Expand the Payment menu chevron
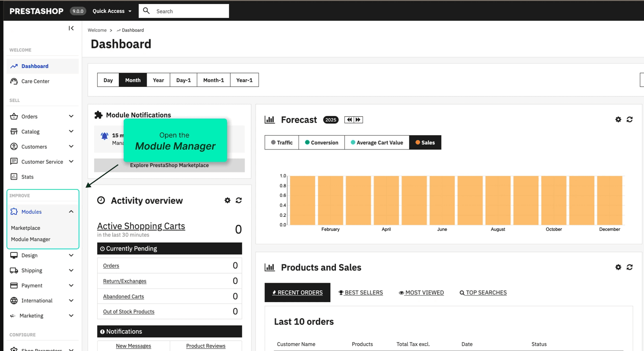 coord(71,285)
